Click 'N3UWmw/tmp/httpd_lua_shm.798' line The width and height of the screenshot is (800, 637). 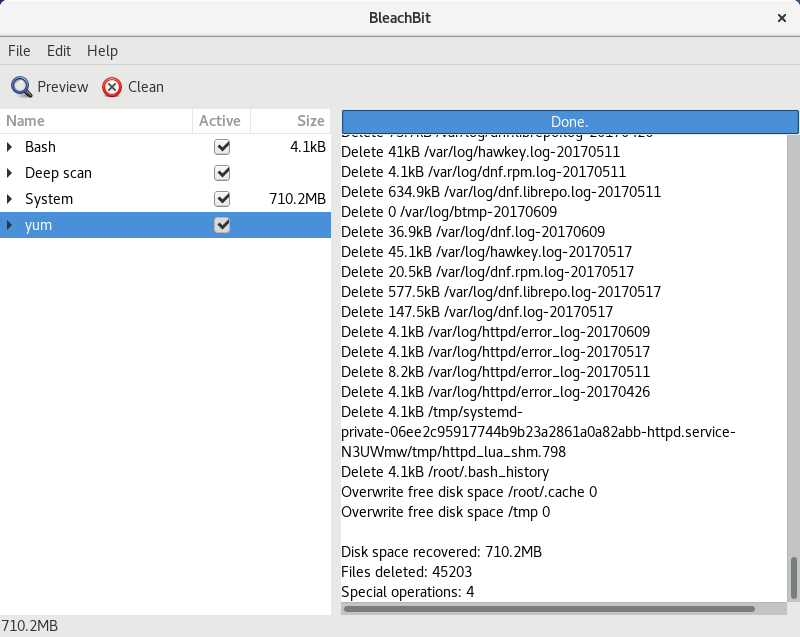(x=454, y=452)
